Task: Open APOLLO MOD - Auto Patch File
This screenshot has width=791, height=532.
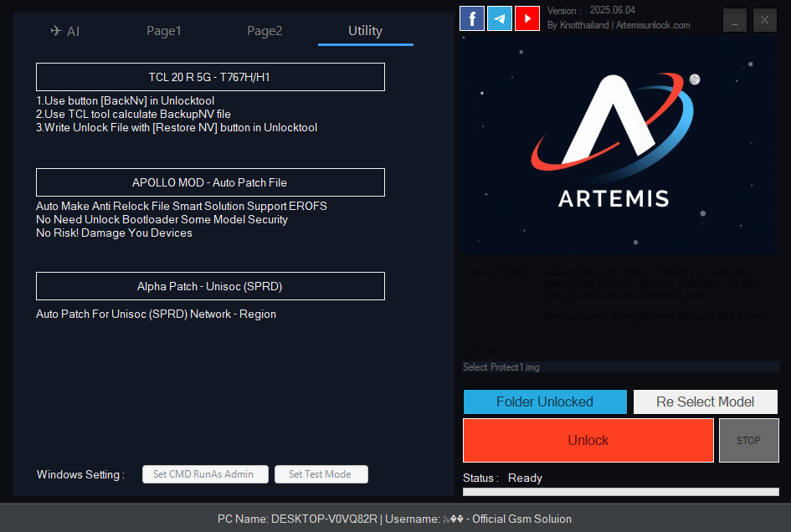Action: pos(209,182)
